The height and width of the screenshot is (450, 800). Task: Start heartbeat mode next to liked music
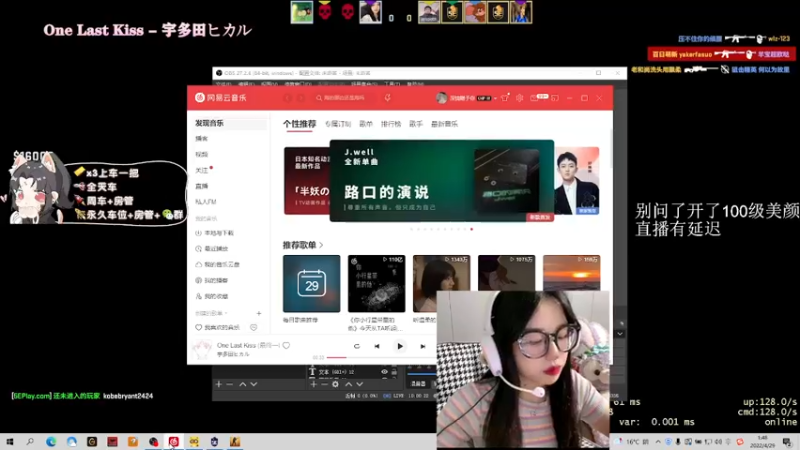254,328
